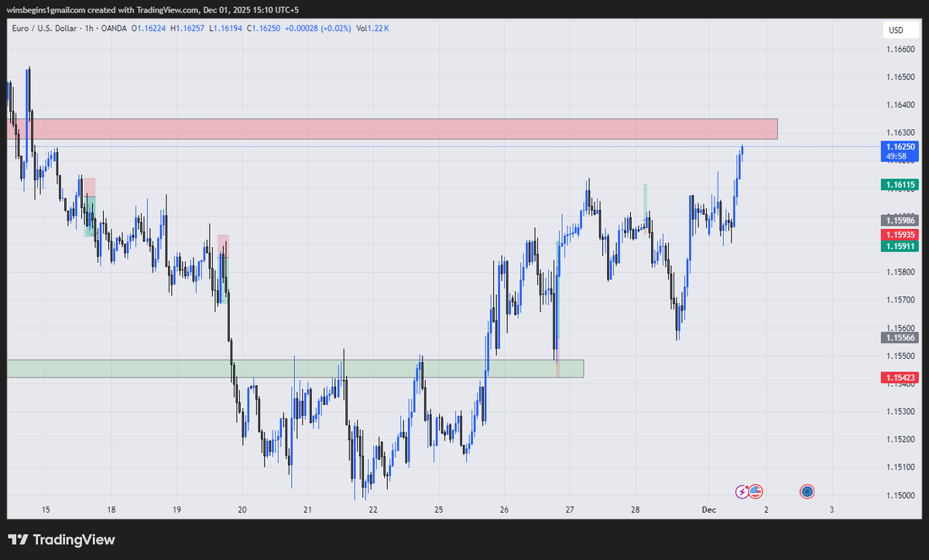Click the grey 1.15986 price label
The image size is (929, 560).
(900, 220)
